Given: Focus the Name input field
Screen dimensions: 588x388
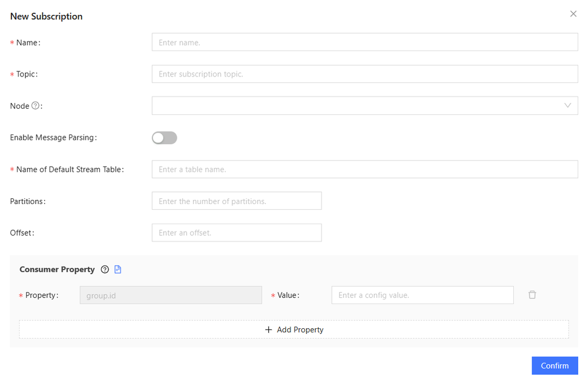Looking at the screenshot, I should [365, 43].
